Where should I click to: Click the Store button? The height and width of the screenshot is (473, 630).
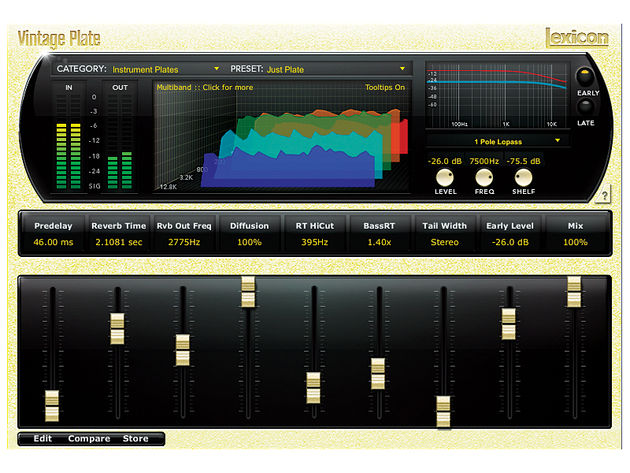135,438
